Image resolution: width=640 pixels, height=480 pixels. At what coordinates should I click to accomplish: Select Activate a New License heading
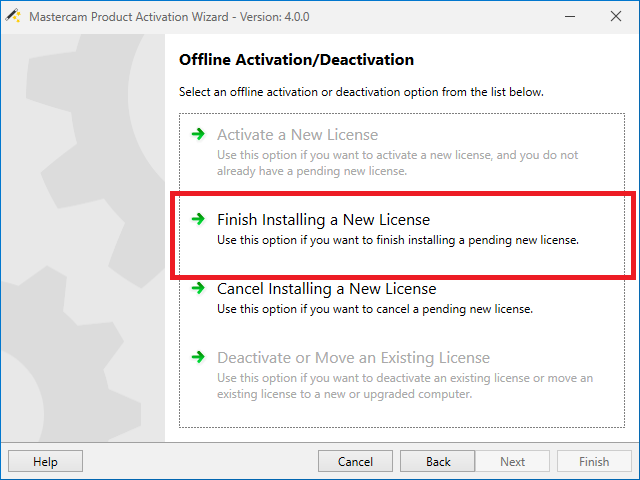click(297, 134)
